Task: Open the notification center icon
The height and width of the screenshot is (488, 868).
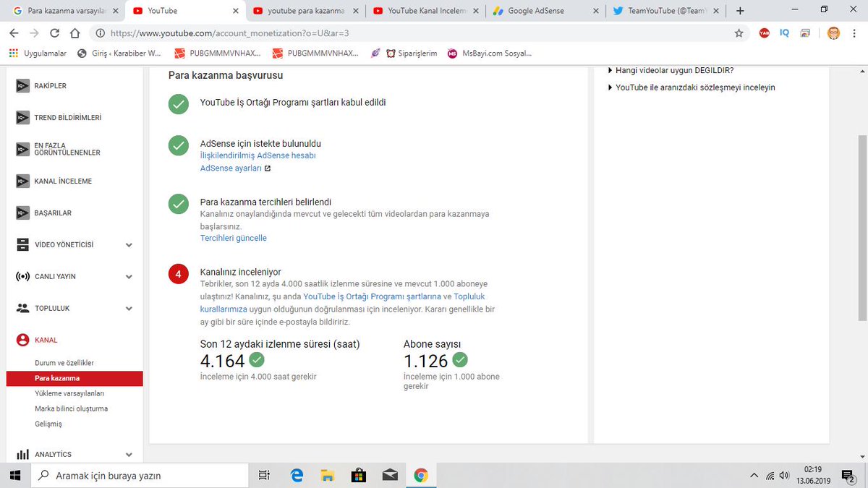Action: [x=848, y=475]
